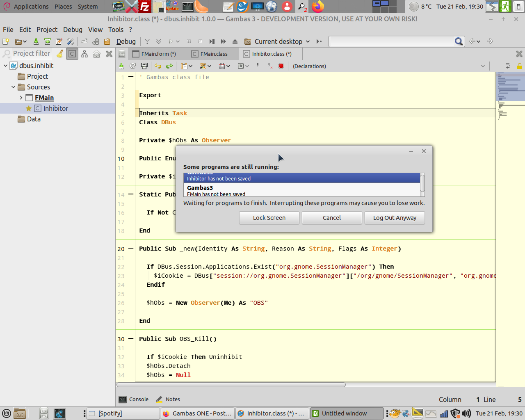Viewport: 525px width, 420px height.
Task: Click the magnifier search icon in search box
Action: pyautogui.click(x=459, y=41)
